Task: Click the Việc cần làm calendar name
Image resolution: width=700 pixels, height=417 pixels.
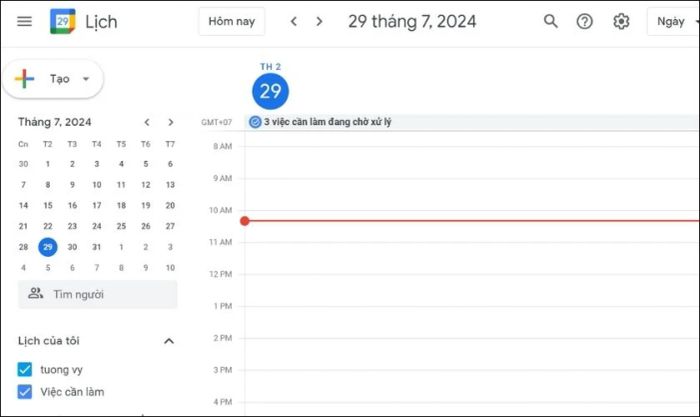Action: tap(72, 392)
